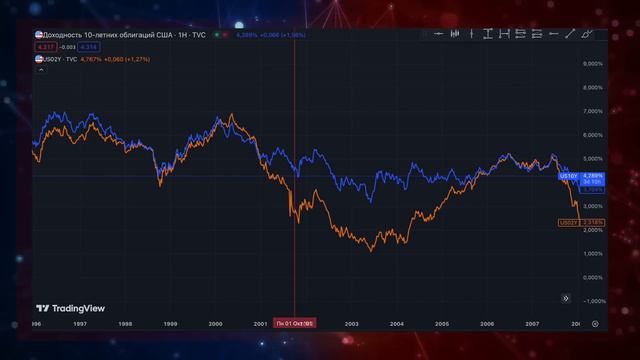
Task: Click the 1997 label on time axis
Action: point(80,324)
